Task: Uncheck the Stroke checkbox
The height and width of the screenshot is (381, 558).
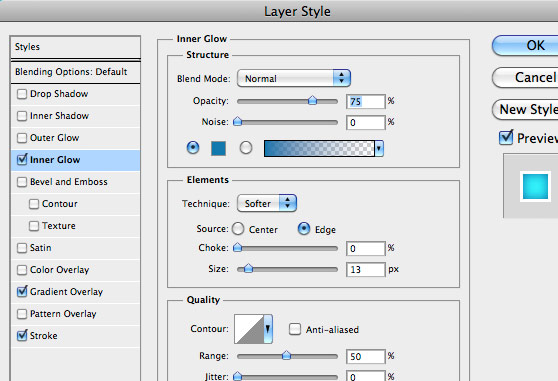Action: point(22,335)
